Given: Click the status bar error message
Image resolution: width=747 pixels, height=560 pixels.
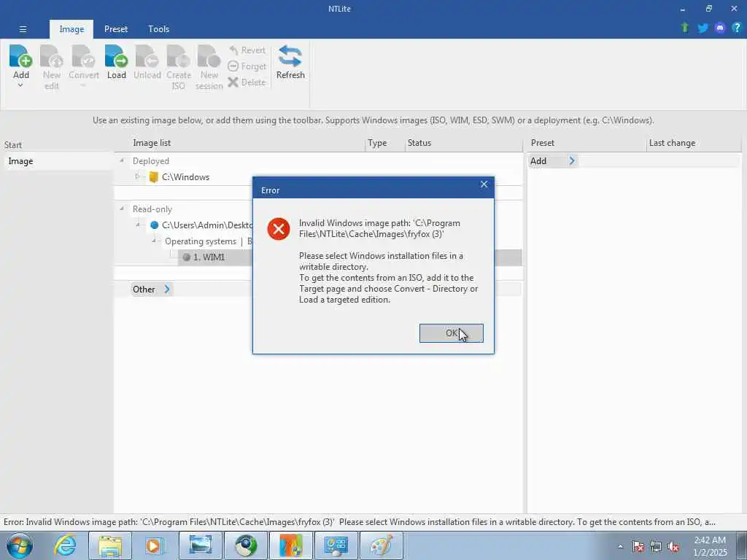Looking at the screenshot, I should pos(359,522).
